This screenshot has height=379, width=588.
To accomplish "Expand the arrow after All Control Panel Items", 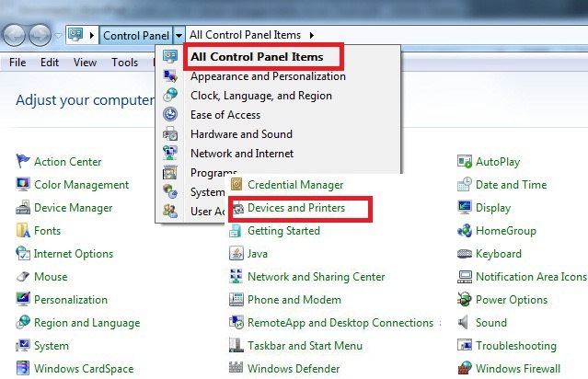I will (312, 35).
